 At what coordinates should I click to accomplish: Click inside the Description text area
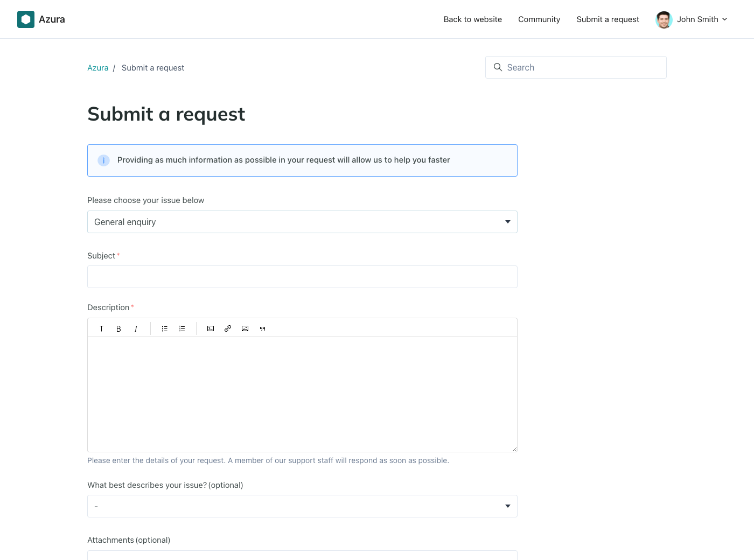pos(302,394)
